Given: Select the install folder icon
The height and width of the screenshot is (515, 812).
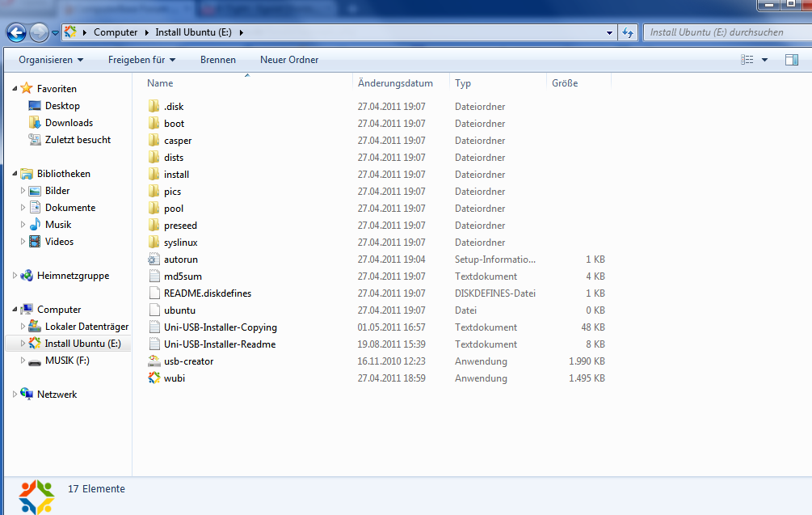Looking at the screenshot, I should 154,175.
